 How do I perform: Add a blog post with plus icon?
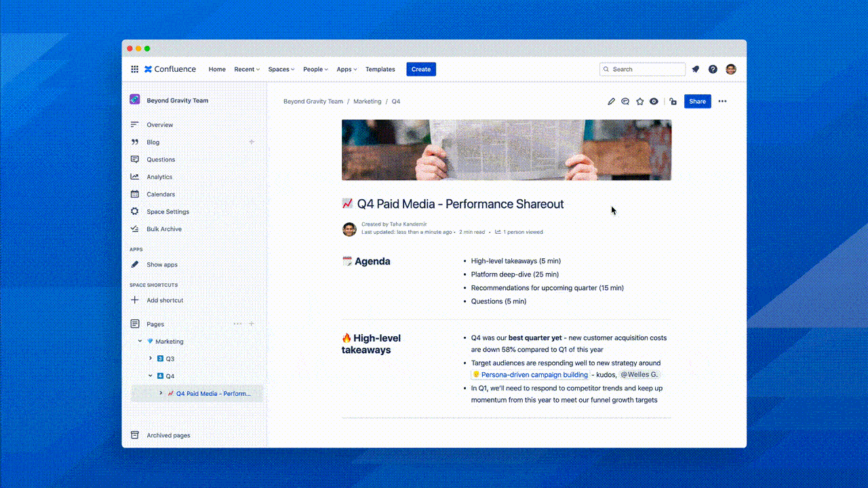[252, 142]
